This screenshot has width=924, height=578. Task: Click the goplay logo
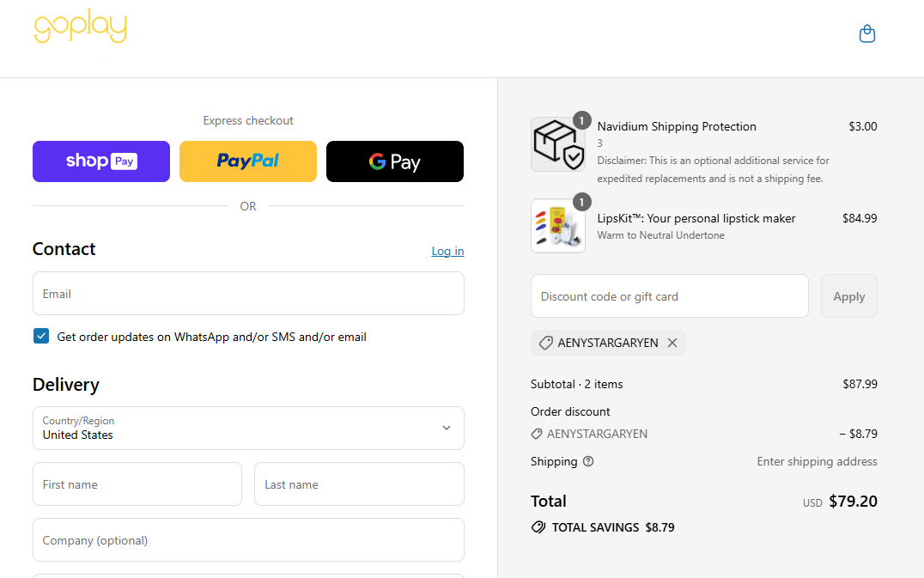tap(81, 27)
